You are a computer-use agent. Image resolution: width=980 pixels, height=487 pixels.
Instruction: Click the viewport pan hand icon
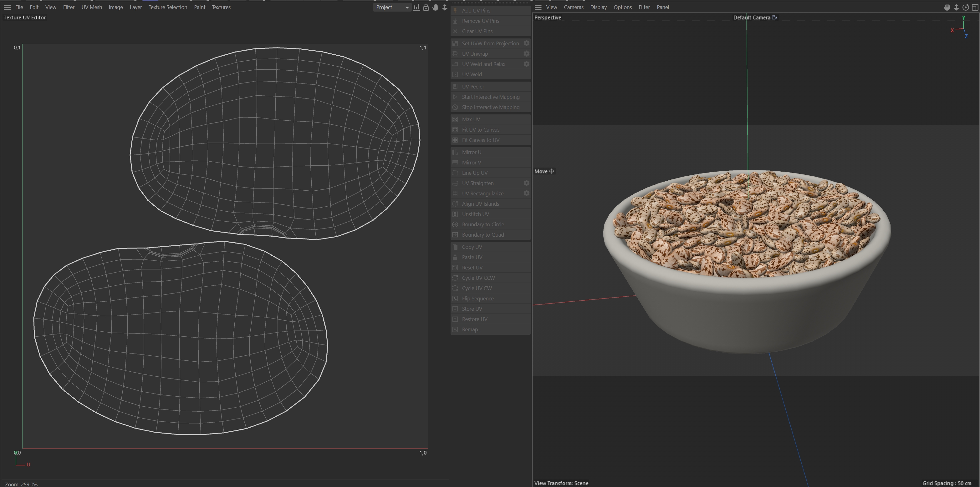[947, 7]
